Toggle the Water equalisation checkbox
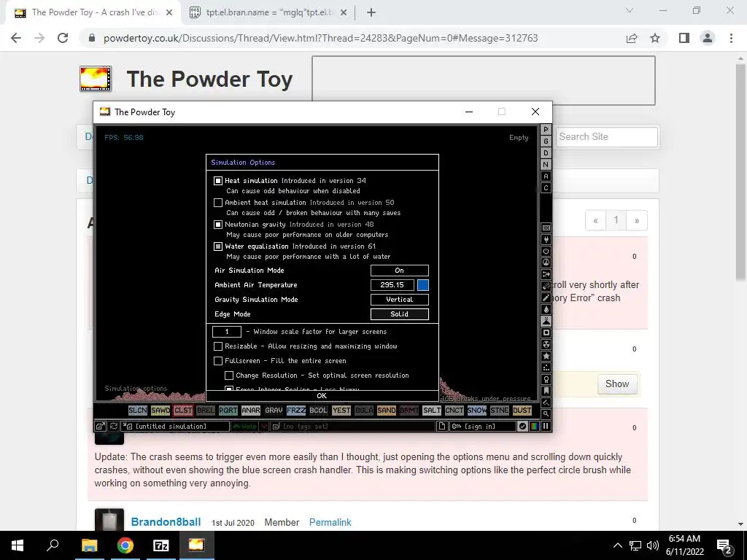This screenshot has height=560, width=747. 218,246
